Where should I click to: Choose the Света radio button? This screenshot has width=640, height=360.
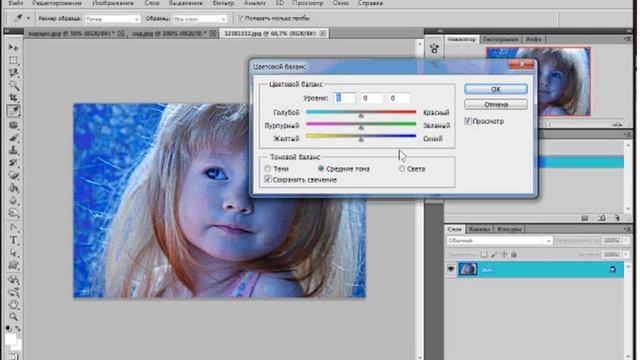402,169
